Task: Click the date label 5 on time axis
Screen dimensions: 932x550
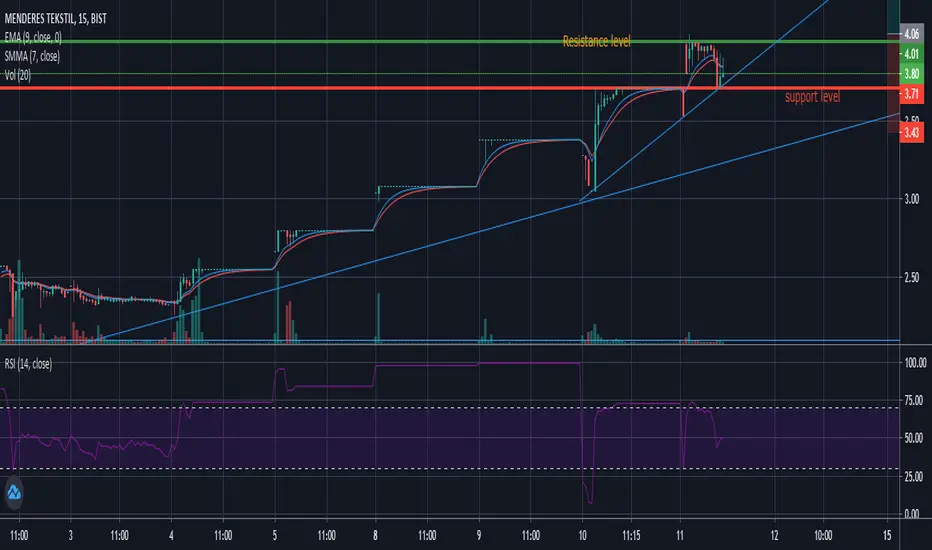Action: tap(275, 536)
